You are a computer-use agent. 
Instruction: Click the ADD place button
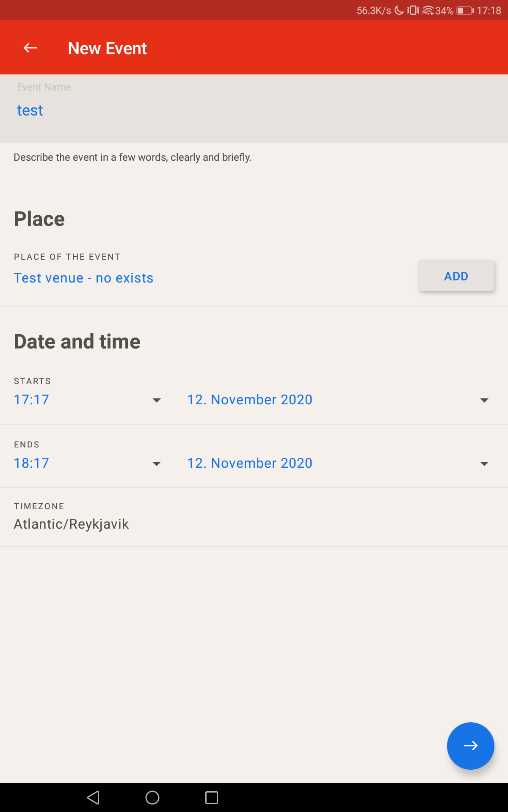click(x=456, y=276)
